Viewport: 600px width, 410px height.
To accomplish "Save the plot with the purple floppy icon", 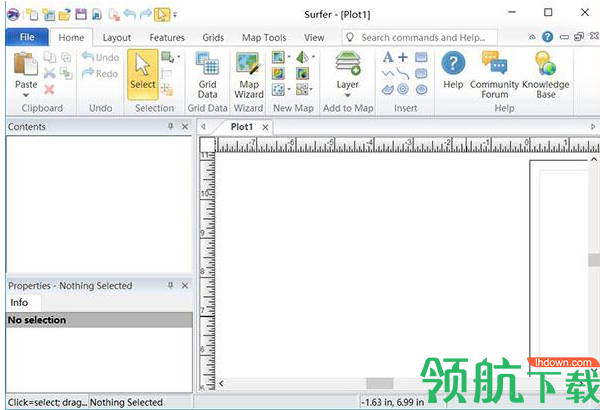I will click(x=81, y=15).
